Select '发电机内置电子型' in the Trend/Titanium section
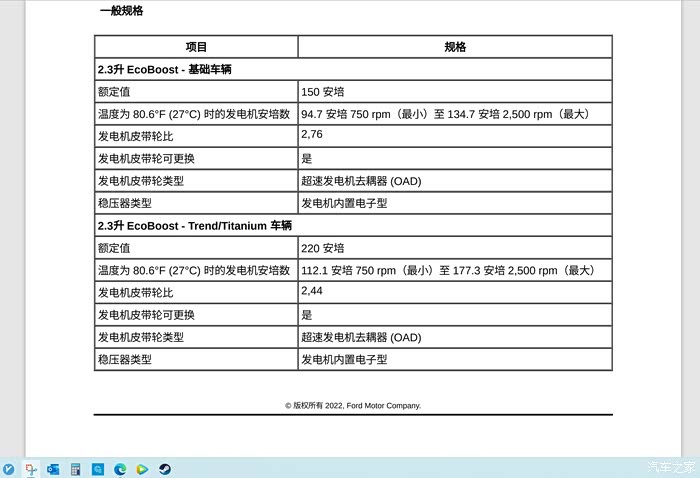This screenshot has width=700, height=478. (344, 360)
